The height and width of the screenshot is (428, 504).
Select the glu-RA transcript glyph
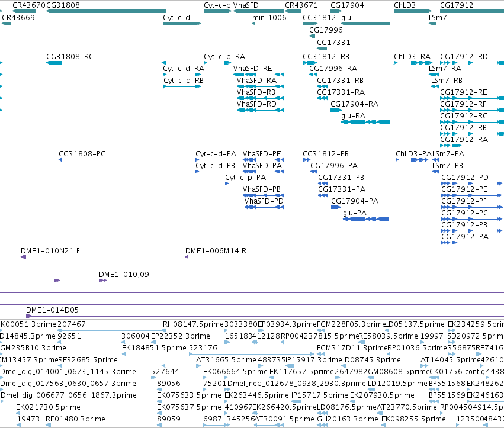pos(365,122)
